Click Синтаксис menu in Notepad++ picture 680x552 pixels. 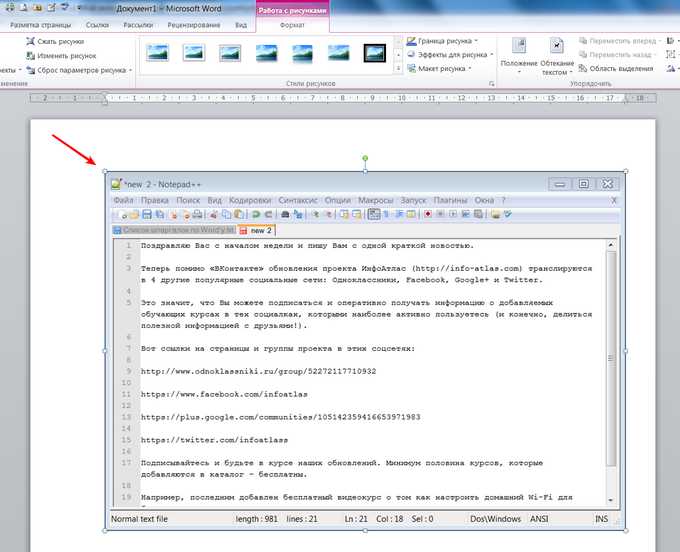298,200
